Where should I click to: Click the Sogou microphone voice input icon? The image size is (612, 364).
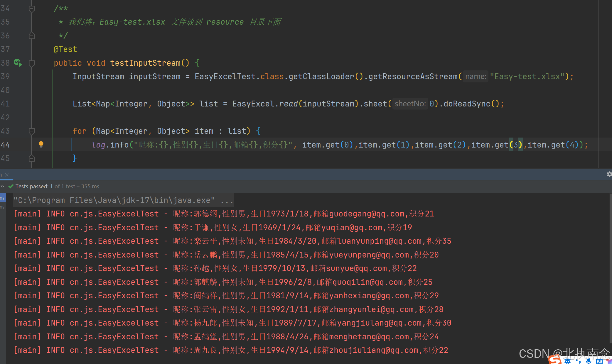click(x=589, y=361)
